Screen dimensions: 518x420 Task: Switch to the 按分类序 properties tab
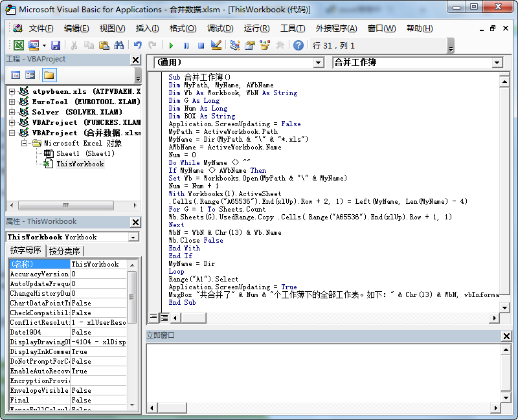tap(65, 251)
